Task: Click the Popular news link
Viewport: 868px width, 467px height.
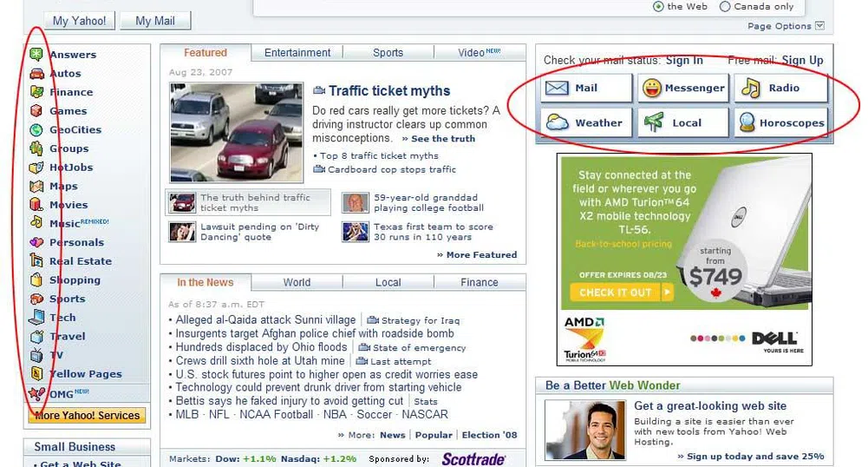Action: pyautogui.click(x=434, y=436)
